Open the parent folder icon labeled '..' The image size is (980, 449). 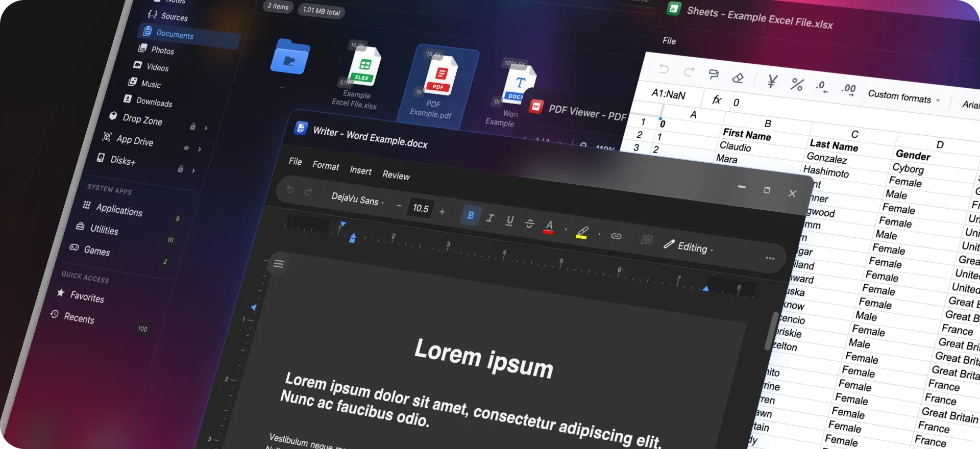tap(290, 57)
